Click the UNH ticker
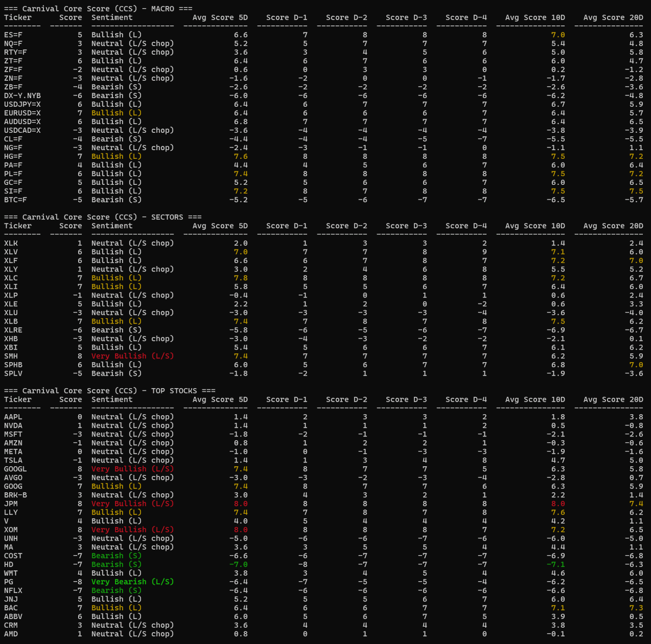 point(11,538)
